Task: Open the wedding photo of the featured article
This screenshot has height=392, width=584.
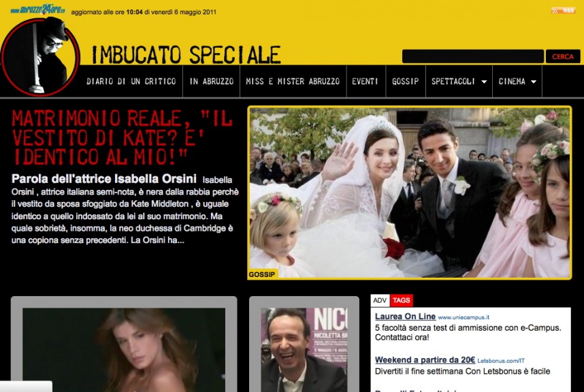Action: tap(409, 193)
